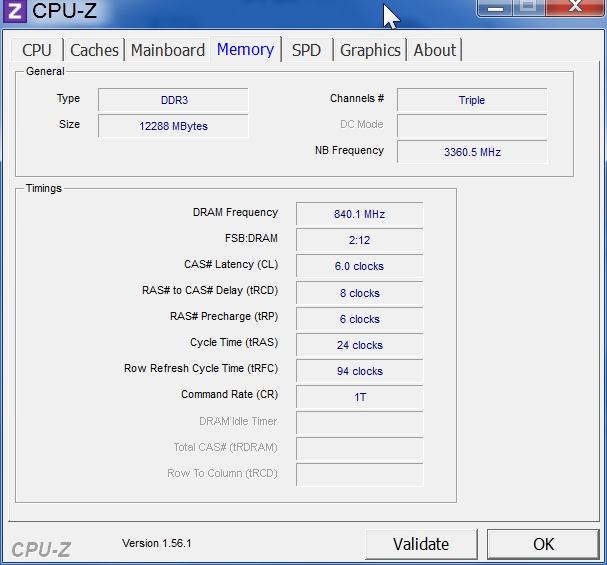Click the NB Frequency label
607x565 pixels.
pyautogui.click(x=349, y=150)
